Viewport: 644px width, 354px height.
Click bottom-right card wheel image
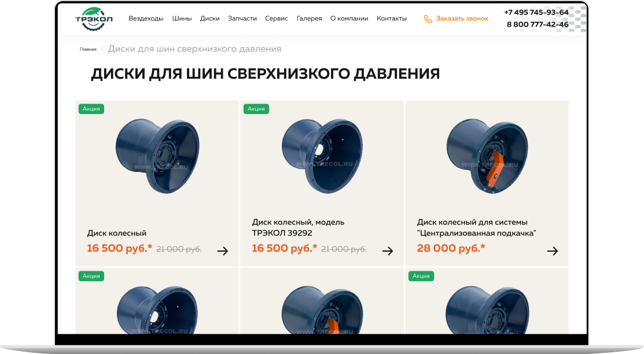(x=487, y=310)
